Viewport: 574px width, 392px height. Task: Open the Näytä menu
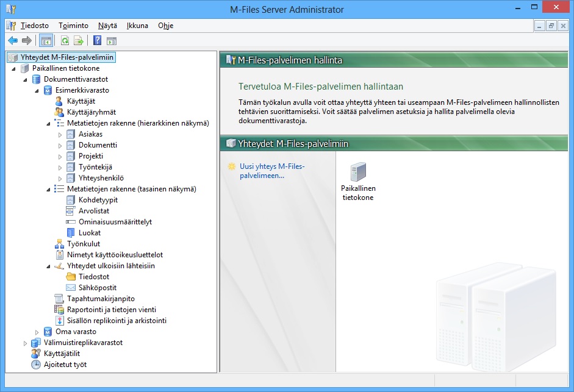tap(107, 26)
